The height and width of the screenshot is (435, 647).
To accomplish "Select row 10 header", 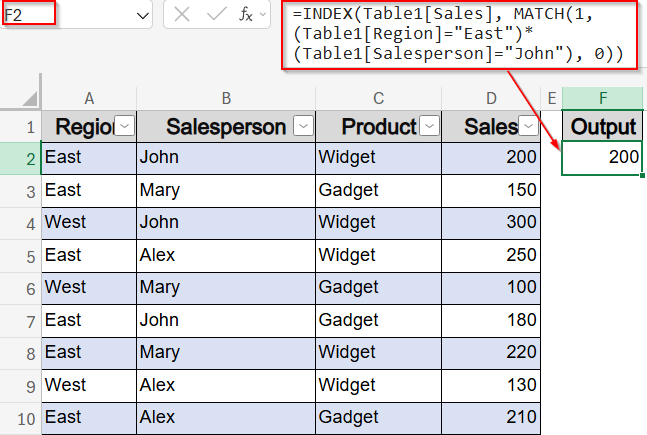I will (x=21, y=418).
